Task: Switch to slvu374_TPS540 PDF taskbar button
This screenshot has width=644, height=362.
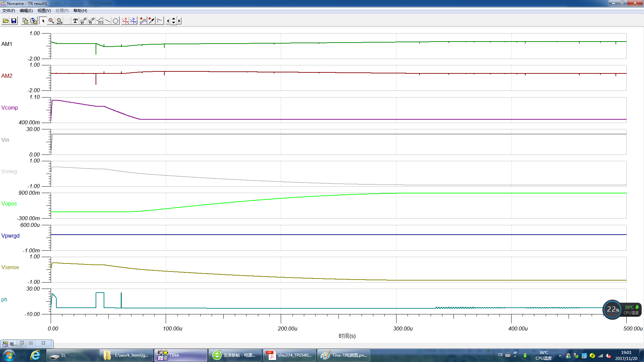Action: click(x=289, y=355)
